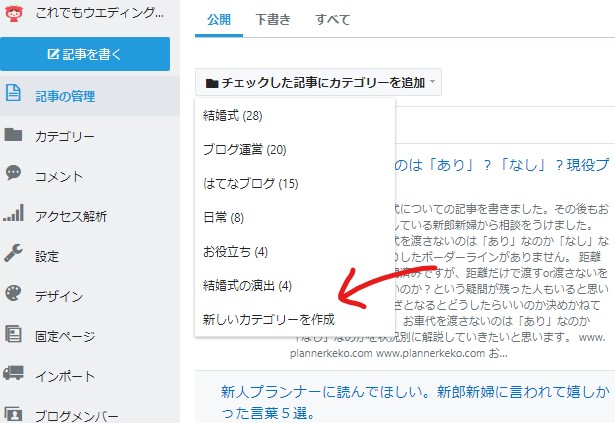Click the インポート truck icon
This screenshot has height=423, width=615.
click(13, 373)
